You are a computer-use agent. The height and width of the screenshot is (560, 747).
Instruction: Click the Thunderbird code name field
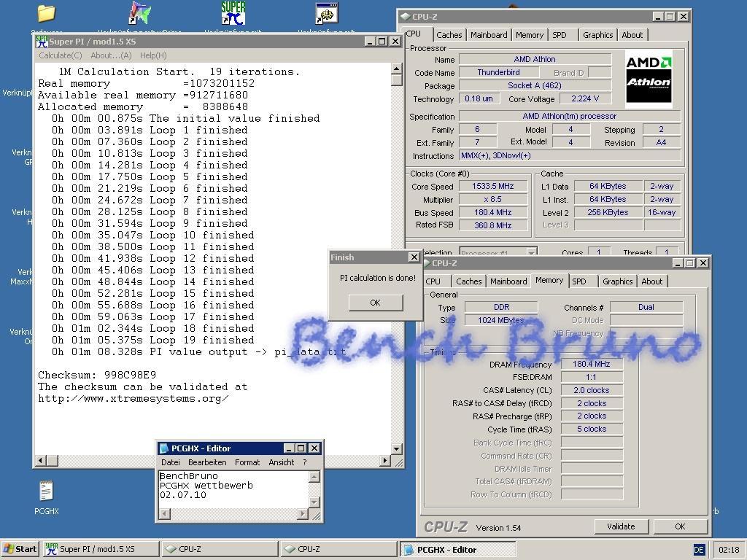coord(499,72)
